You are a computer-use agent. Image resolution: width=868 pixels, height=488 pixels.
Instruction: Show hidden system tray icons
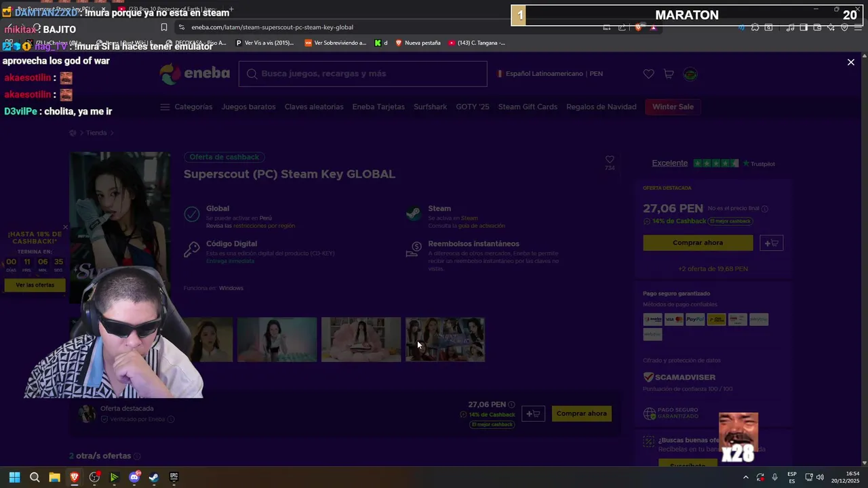(746, 477)
